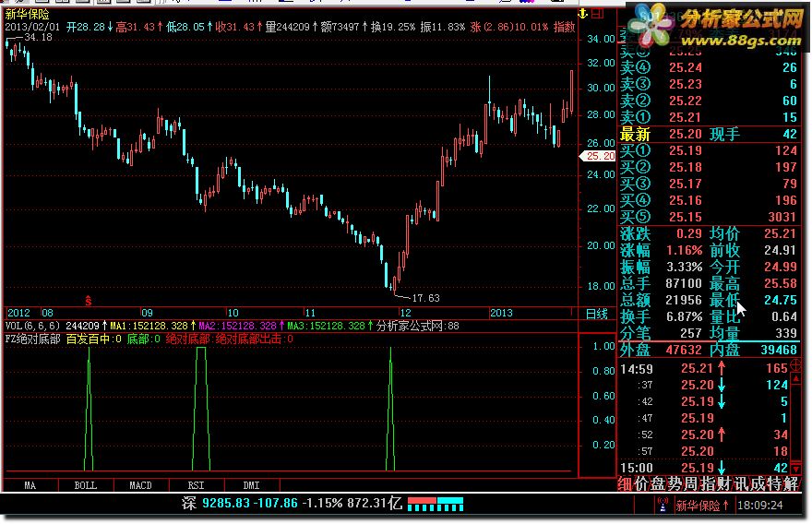
Task: Switch to the DMI indicator tab
Action: coord(251,485)
